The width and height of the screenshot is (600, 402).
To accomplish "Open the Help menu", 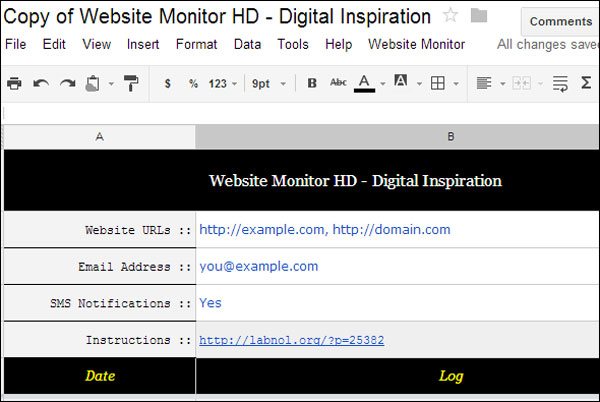I will pyautogui.click(x=338, y=44).
